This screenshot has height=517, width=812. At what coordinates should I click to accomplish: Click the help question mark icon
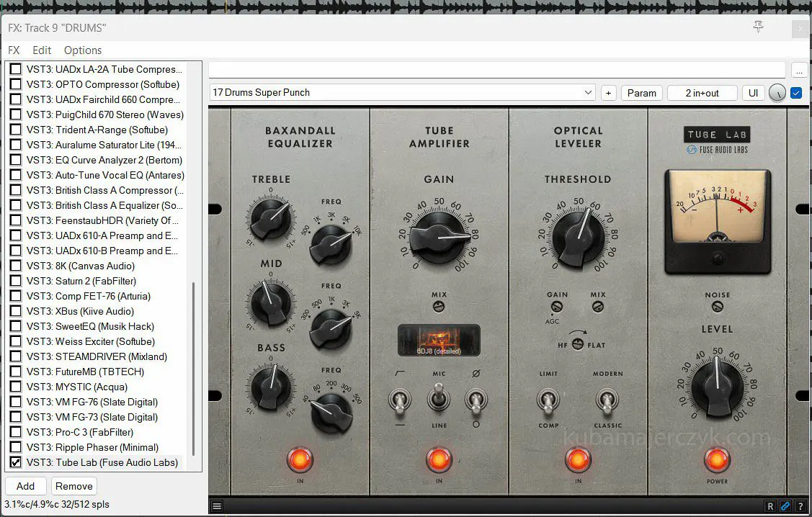(800, 506)
